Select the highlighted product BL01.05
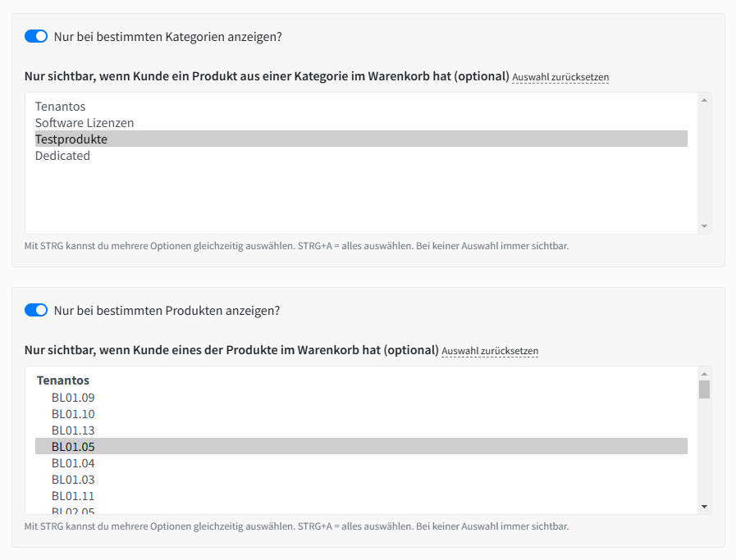The image size is (736, 560). click(73, 447)
